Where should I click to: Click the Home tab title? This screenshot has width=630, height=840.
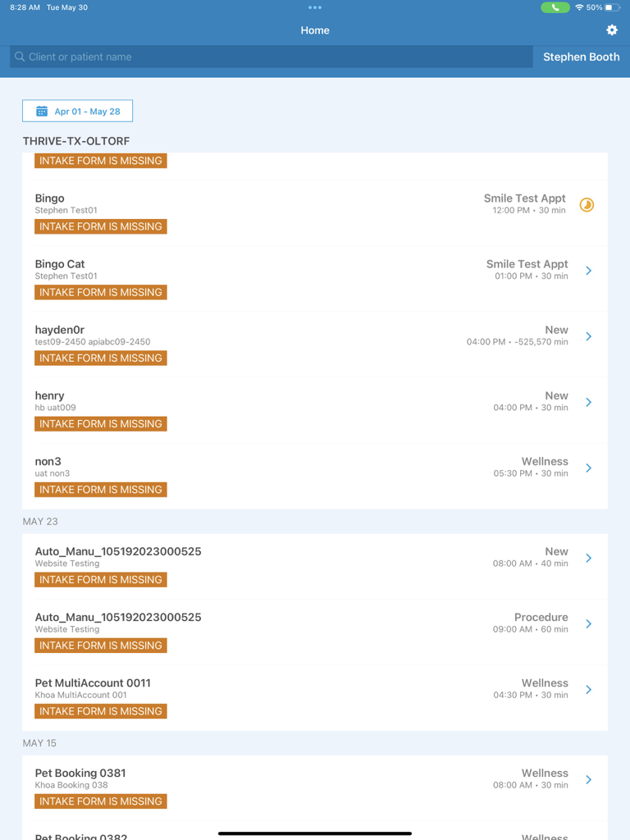(x=314, y=30)
